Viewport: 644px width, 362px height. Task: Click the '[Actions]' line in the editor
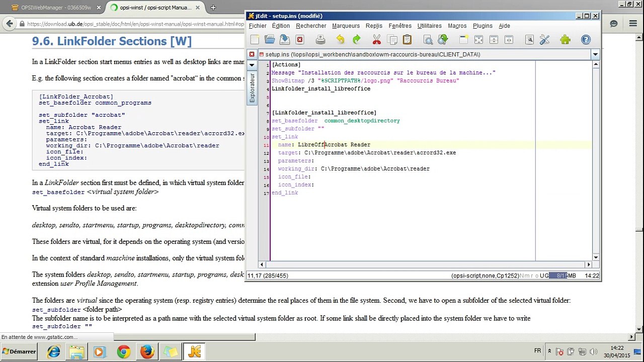click(286, 64)
